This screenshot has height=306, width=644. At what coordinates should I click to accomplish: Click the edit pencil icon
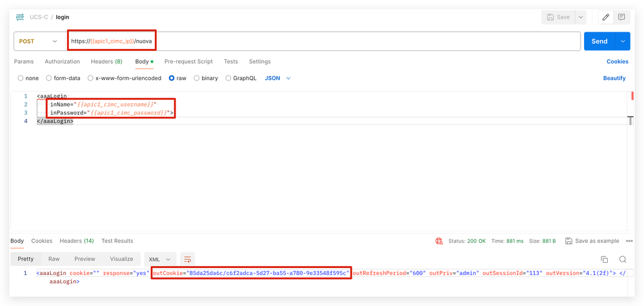coord(605,17)
